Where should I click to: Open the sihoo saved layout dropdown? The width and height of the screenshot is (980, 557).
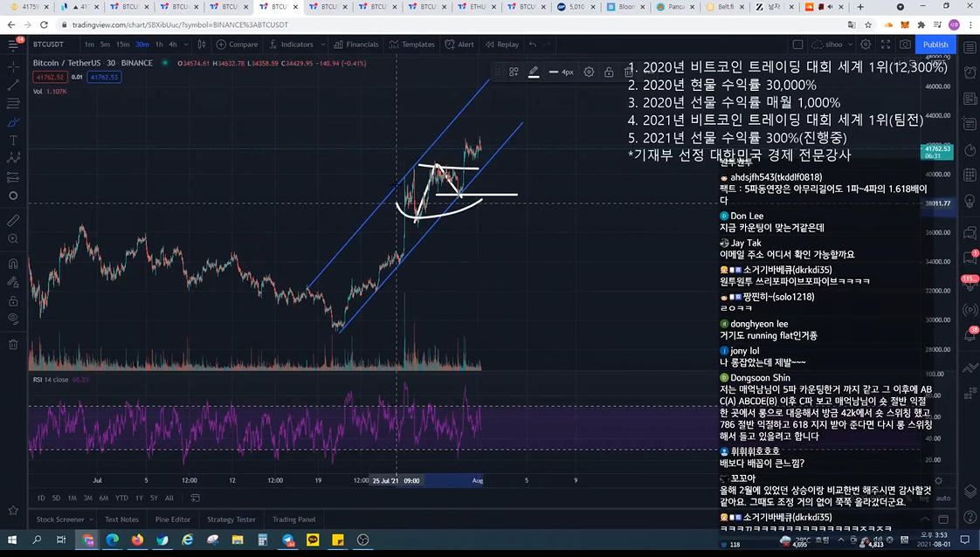tap(832, 45)
